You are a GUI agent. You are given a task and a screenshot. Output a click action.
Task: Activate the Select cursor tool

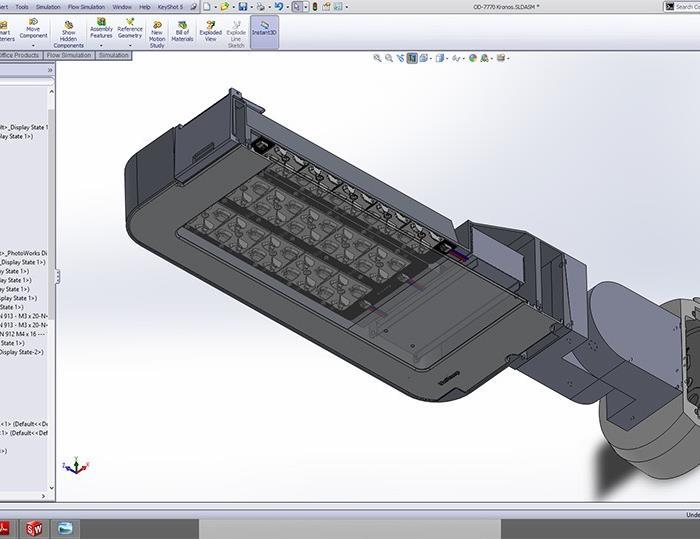(x=296, y=7)
